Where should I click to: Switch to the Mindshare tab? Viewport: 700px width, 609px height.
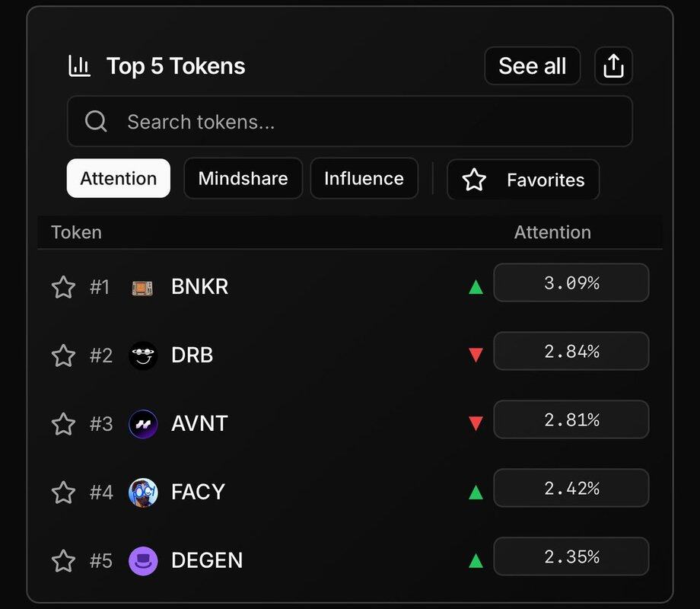(243, 178)
